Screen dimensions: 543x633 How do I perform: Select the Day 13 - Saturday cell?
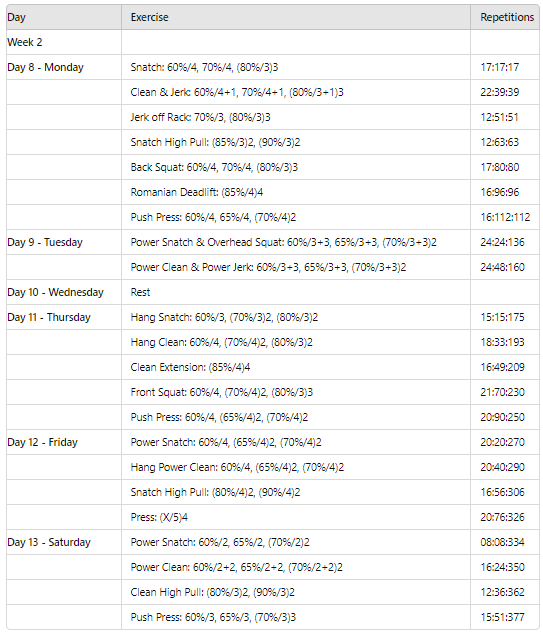tap(64, 543)
